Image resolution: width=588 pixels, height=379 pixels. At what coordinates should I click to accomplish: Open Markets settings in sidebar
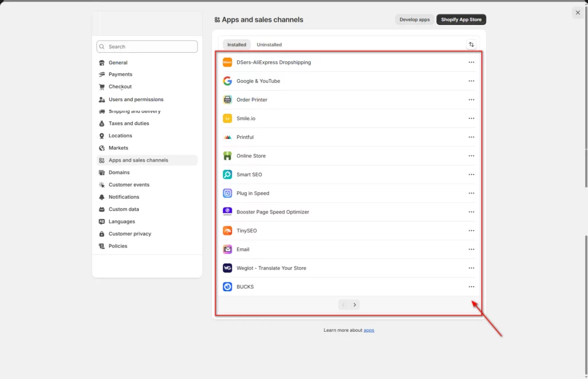pos(147,148)
